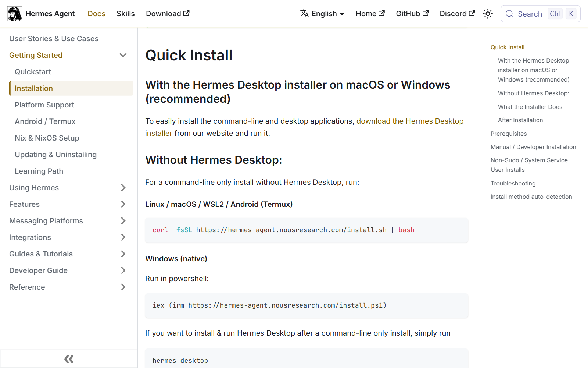Toggle dark/light mode sun icon
Viewport: 588px width, 368px height.
(x=488, y=14)
